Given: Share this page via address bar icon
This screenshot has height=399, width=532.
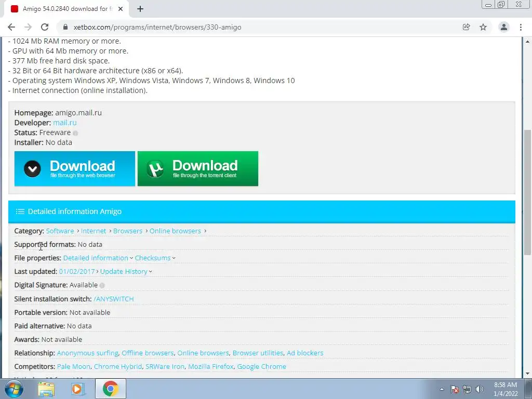Looking at the screenshot, I should coord(467,27).
